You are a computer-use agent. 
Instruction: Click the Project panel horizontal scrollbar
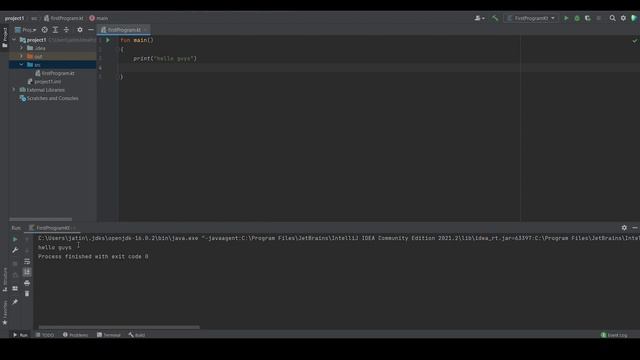pos(40,219)
